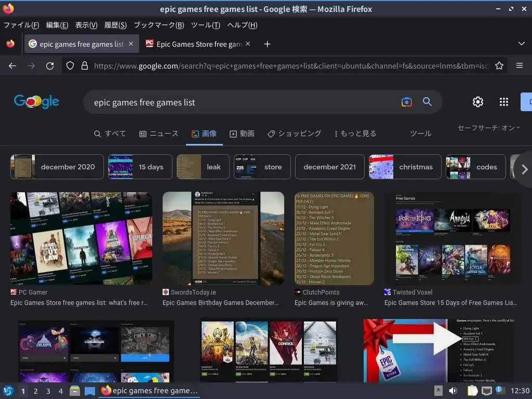
Task: Open Google quick settings gear
Action: [x=478, y=102]
